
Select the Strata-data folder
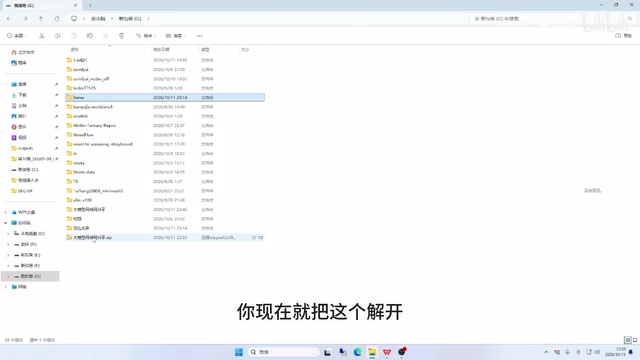click(x=165, y=172)
